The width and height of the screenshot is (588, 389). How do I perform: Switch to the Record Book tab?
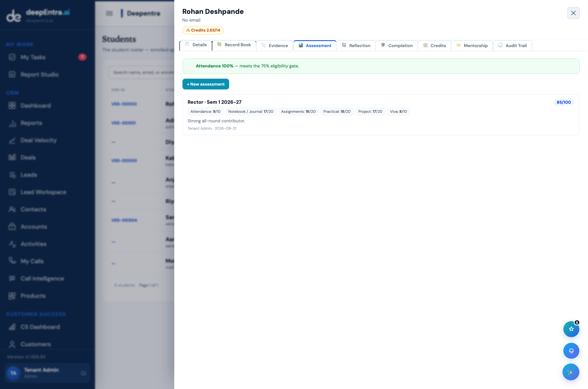click(234, 45)
